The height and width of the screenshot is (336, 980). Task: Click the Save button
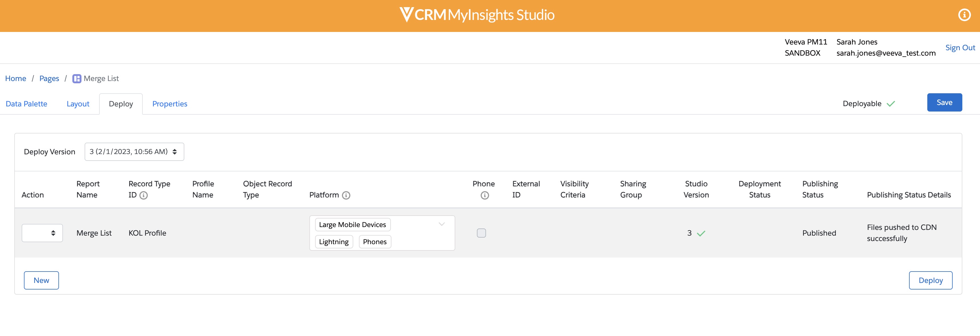tap(944, 102)
